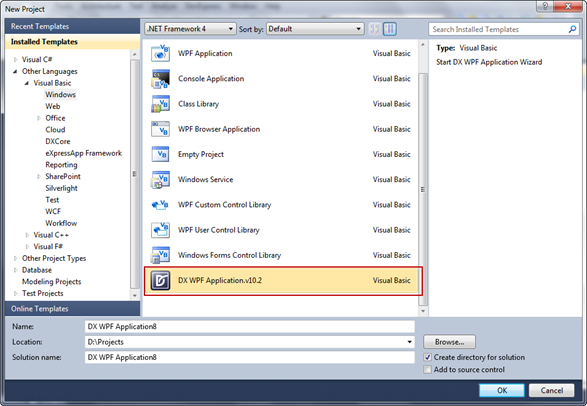Expand the Office tree node
The width and height of the screenshot is (587, 406).
tap(39, 118)
